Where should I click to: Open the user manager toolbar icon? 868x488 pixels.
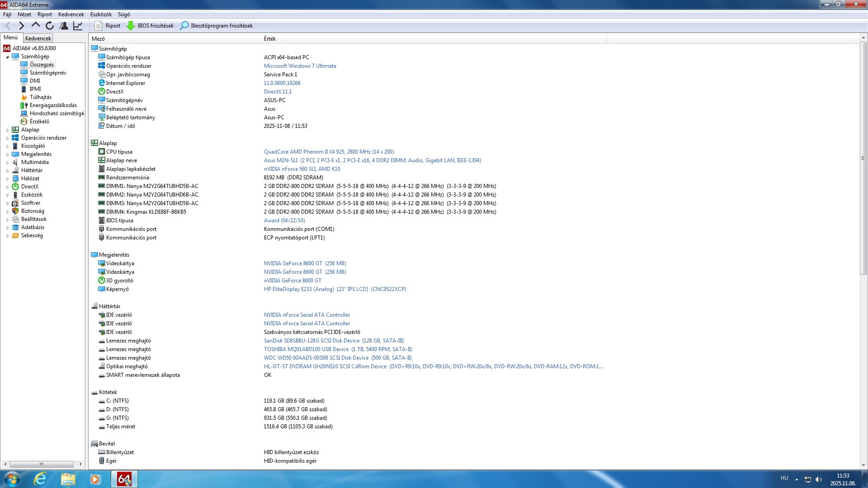pos(64,26)
